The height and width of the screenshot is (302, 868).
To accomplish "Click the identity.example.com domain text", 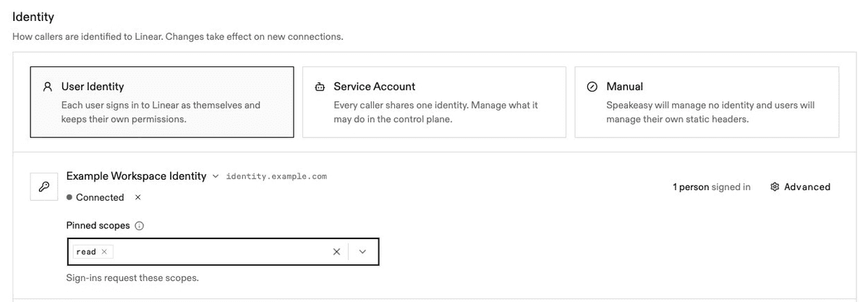I will tap(276, 176).
